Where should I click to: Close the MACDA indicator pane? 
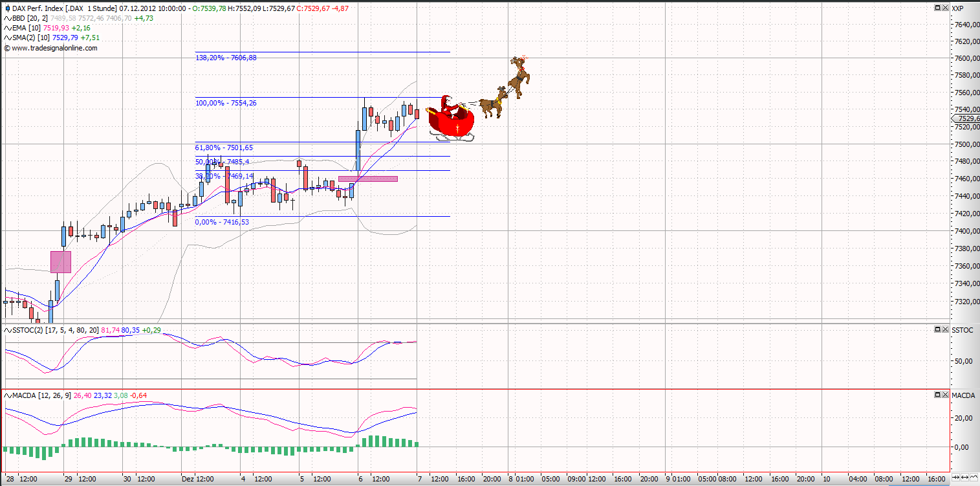(x=945, y=394)
